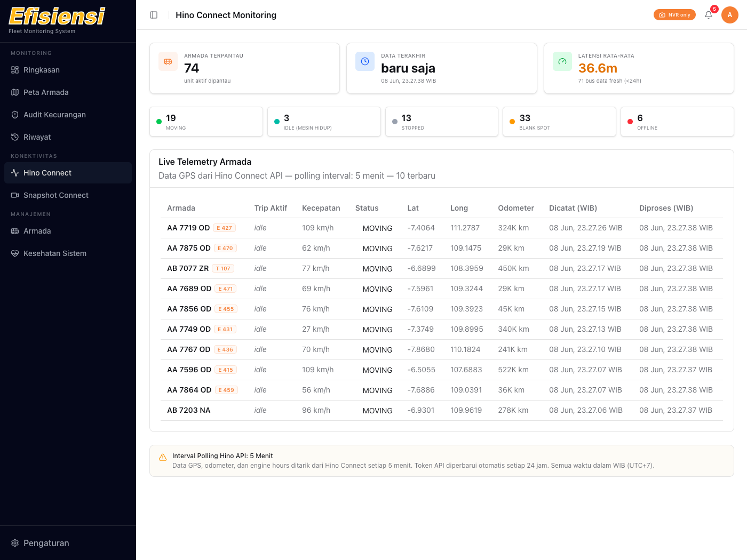Click the Hino Connect Monitoring title
Screen dimensions: 747x560
click(226, 15)
